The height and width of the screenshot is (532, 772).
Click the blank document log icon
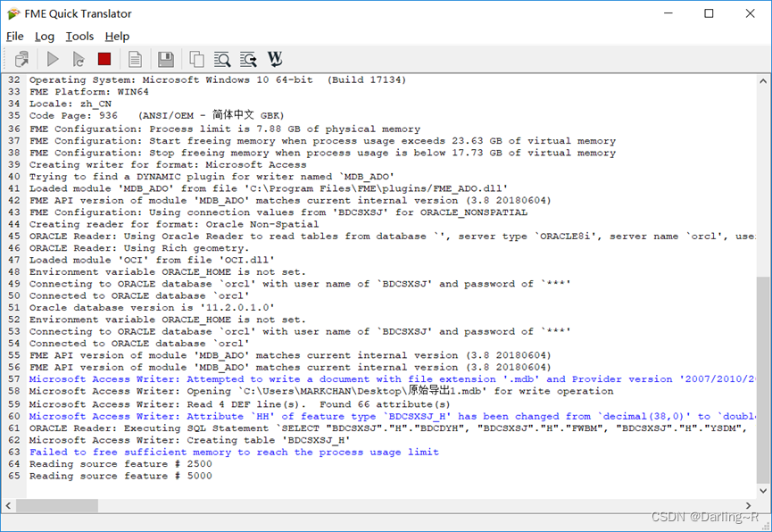pyautogui.click(x=135, y=59)
